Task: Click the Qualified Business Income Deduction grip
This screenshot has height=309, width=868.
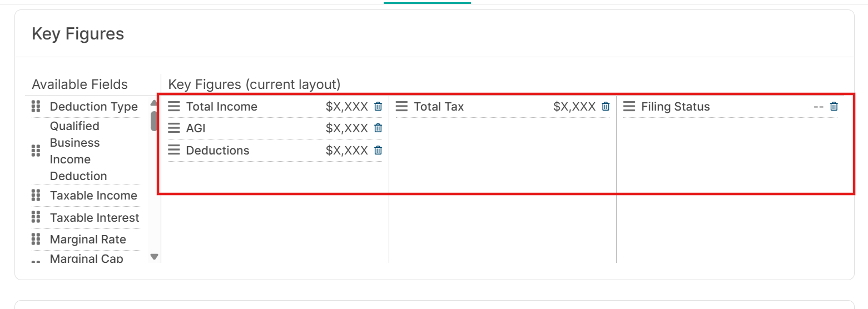Action: (36, 151)
